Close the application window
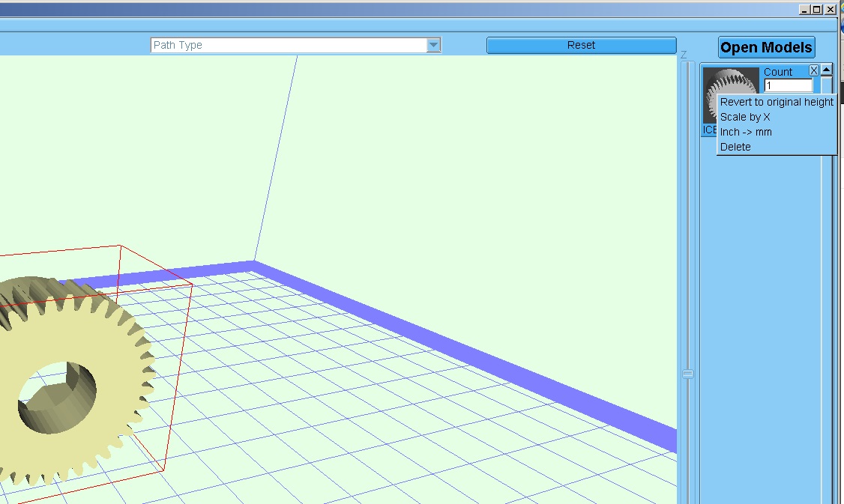Screen dimensions: 844x504 [830, 10]
